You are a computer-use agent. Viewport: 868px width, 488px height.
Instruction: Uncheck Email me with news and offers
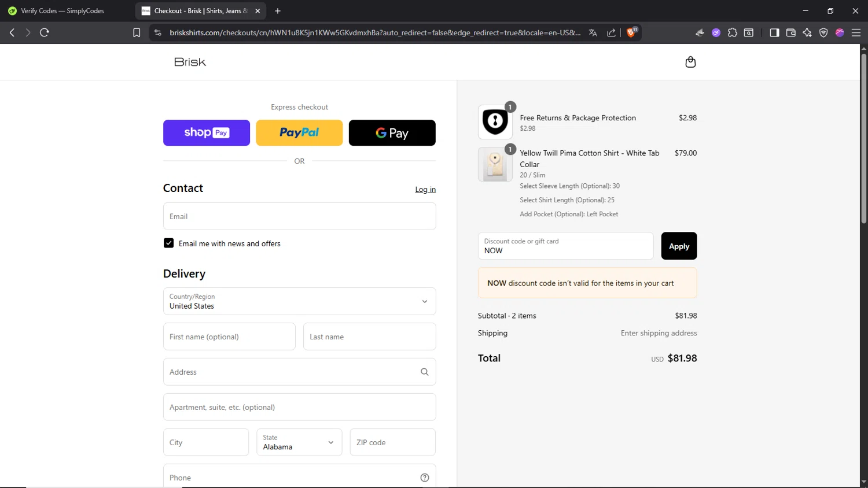coord(168,243)
